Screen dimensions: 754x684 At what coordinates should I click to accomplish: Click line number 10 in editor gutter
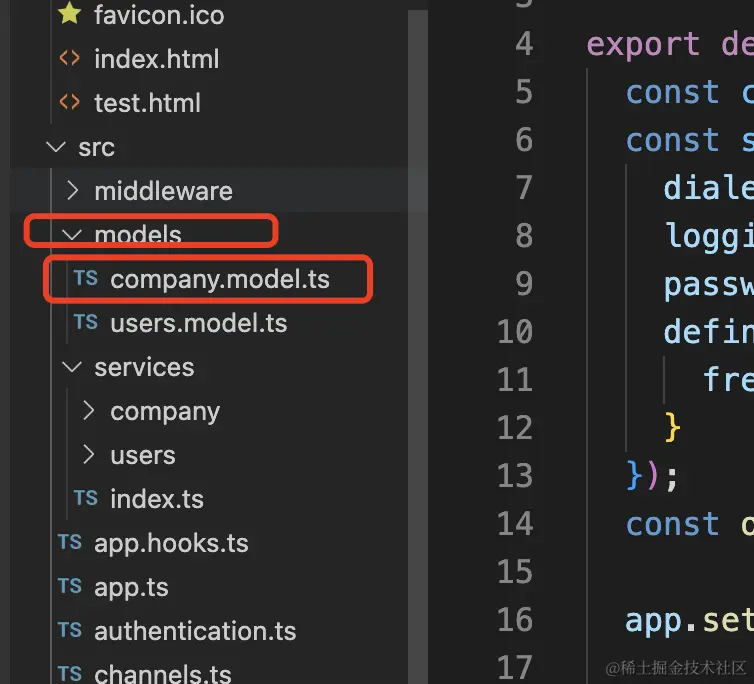coord(515,332)
